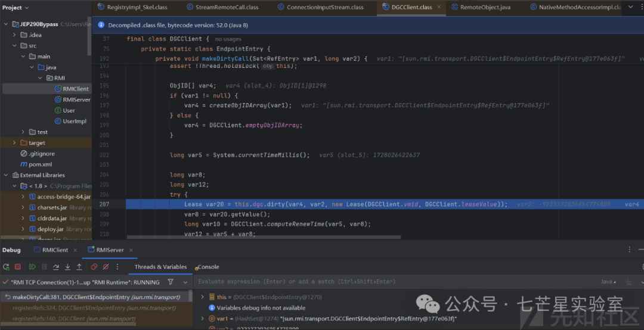This screenshot has height=330, width=644.
Task: Switch to StreamRemoteCall.class tab
Action: [222, 7]
